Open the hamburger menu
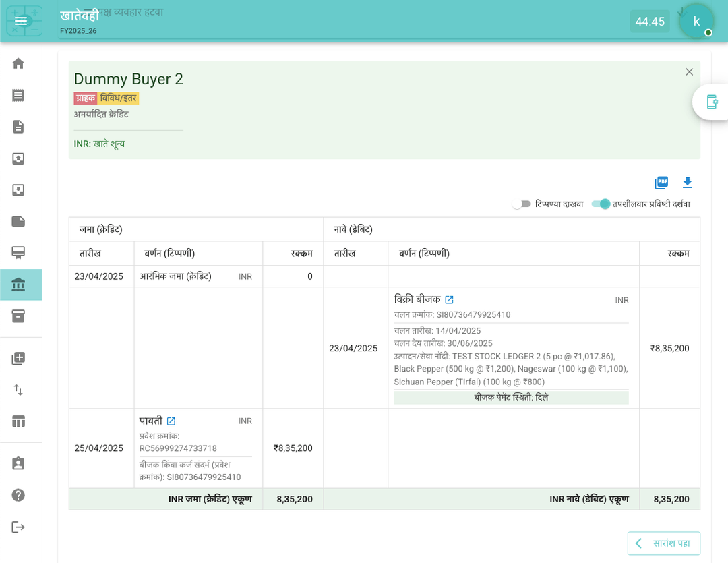This screenshot has height=563, width=728. pyautogui.click(x=21, y=21)
